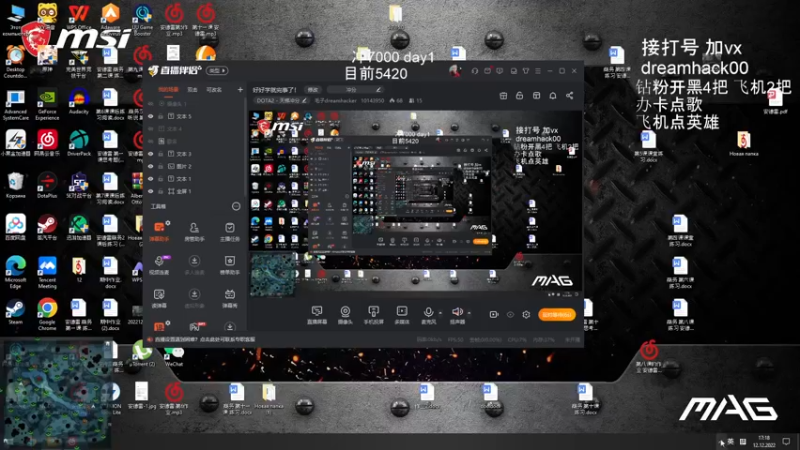Screen dimensions: 800x450
Task: Add 手机投屏 phone casting source
Action: 373,314
